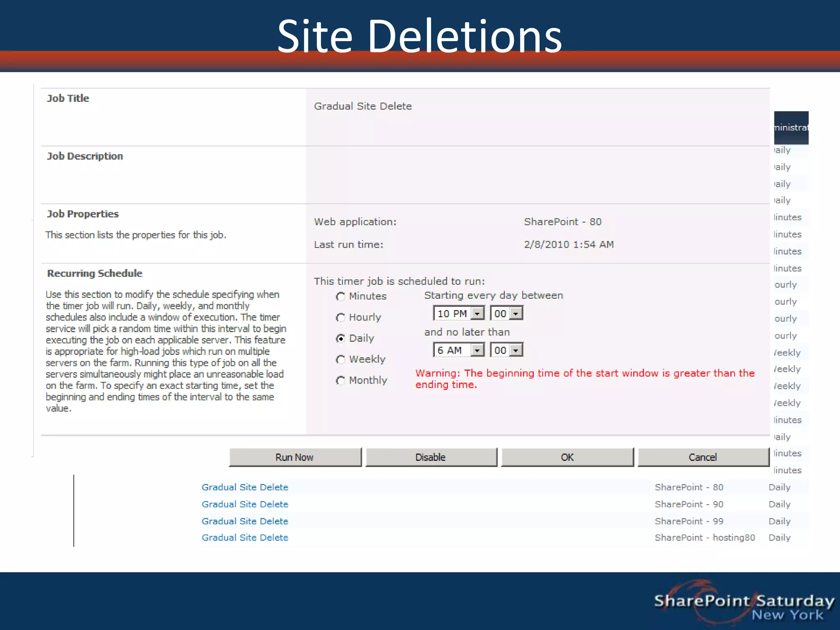This screenshot has width=840, height=630.
Task: Click the 'Job Description' heading
Action: (85, 156)
